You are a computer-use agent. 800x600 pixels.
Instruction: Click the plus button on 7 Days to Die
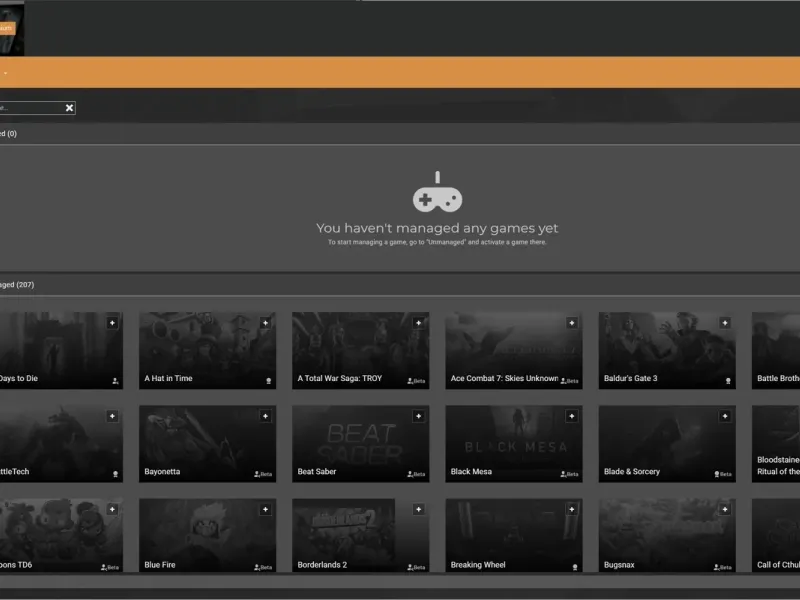(x=112, y=323)
